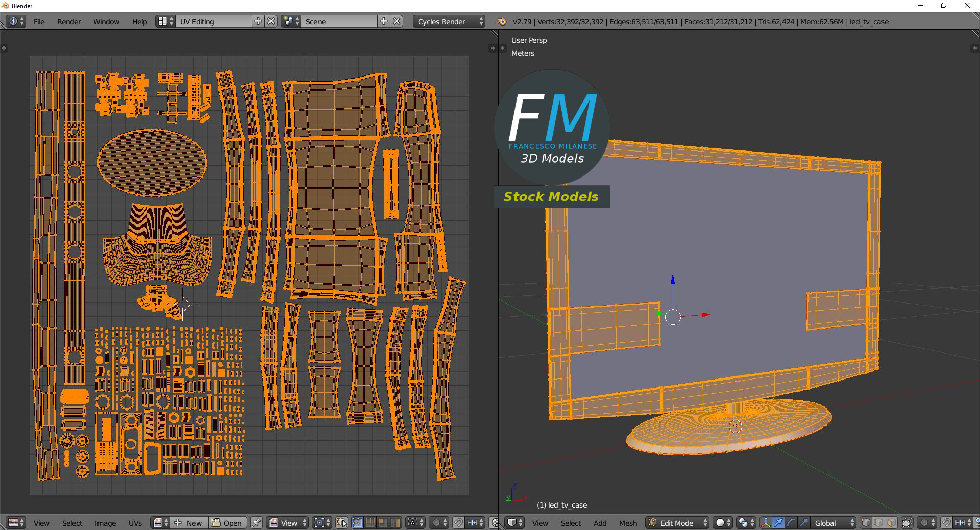
Task: Click the New image button
Action: tap(189, 523)
